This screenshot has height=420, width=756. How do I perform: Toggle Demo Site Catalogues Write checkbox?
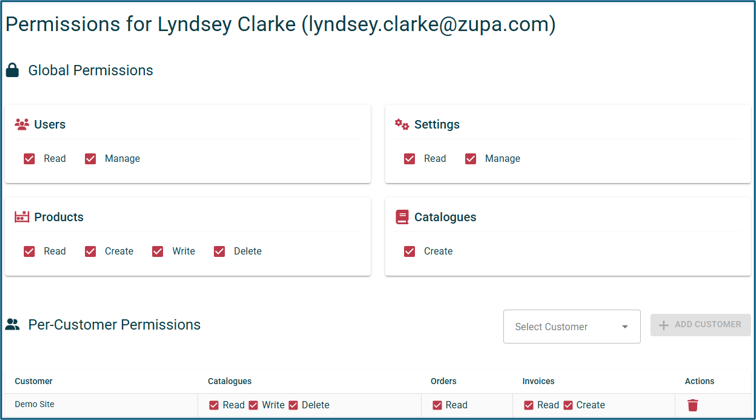254,405
